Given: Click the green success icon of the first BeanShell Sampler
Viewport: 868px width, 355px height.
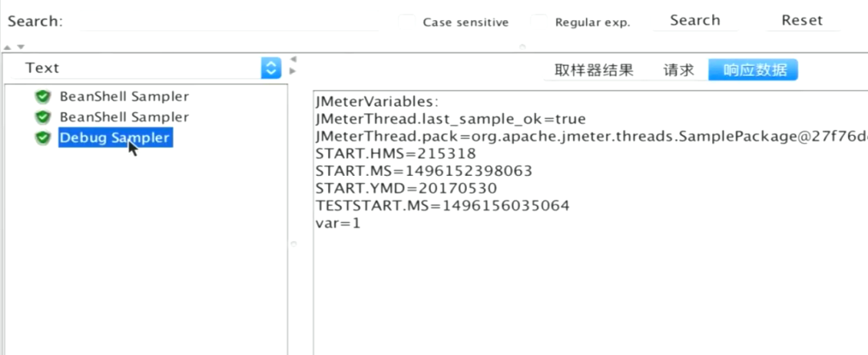Looking at the screenshot, I should tap(43, 97).
